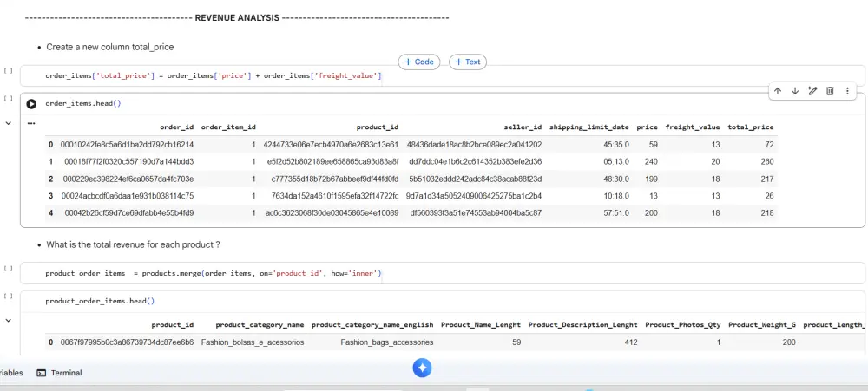Image resolution: width=868 pixels, height=391 pixels.
Task: Click the Terminal icon in bottom bar
Action: pos(41,373)
